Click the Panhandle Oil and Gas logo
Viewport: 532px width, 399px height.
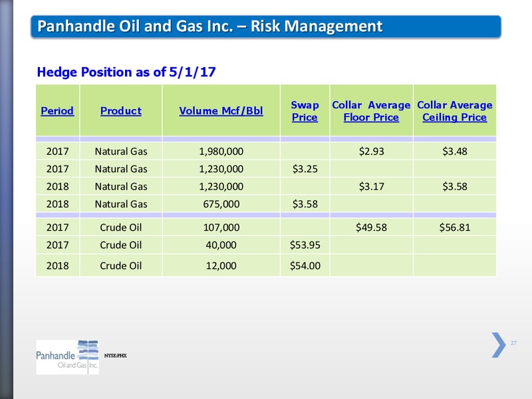[x=68, y=357]
